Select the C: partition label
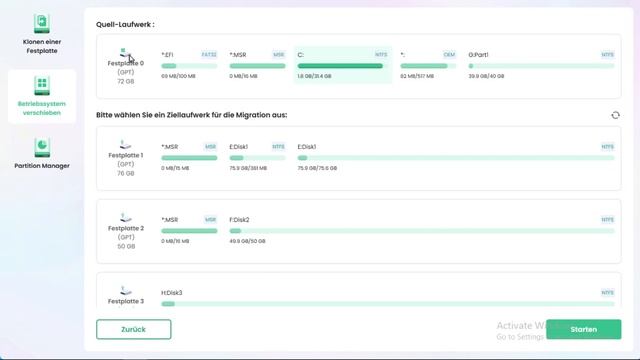The height and width of the screenshot is (360, 640). coord(301,55)
